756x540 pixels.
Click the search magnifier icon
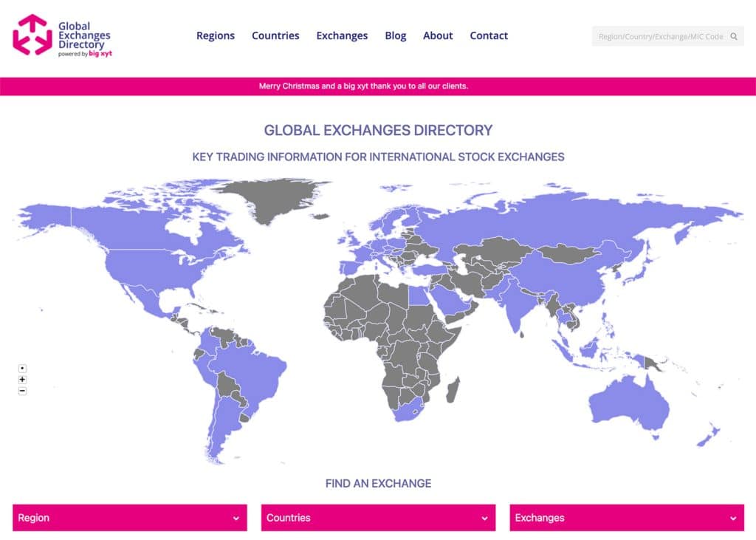(x=734, y=36)
